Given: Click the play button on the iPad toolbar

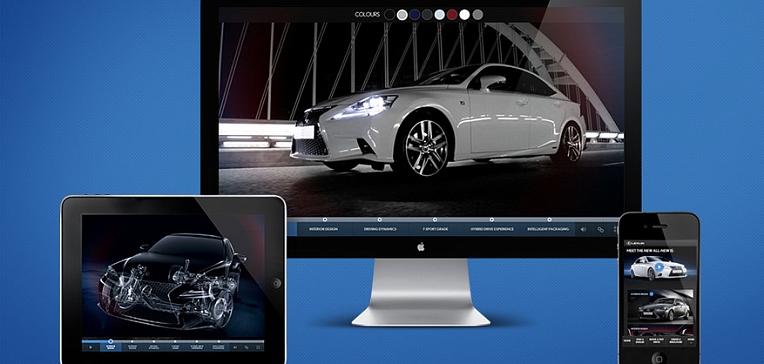Looking at the screenshot, I should [90, 347].
